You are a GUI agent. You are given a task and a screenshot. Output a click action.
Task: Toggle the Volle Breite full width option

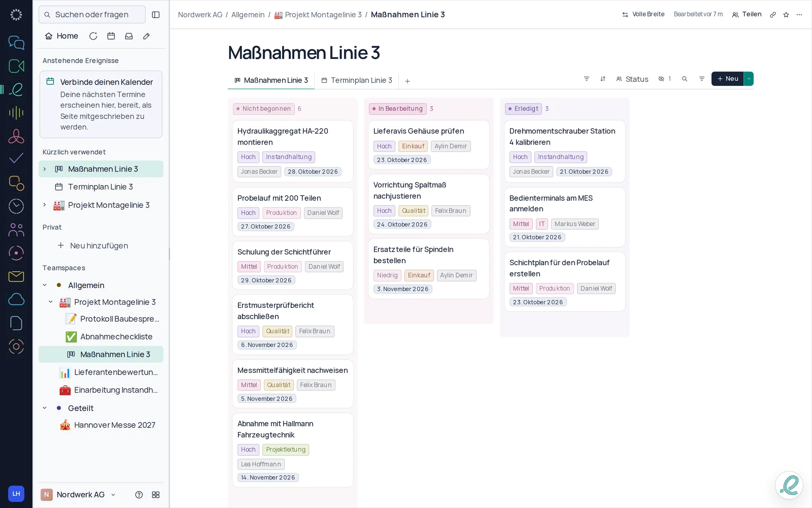(x=643, y=14)
